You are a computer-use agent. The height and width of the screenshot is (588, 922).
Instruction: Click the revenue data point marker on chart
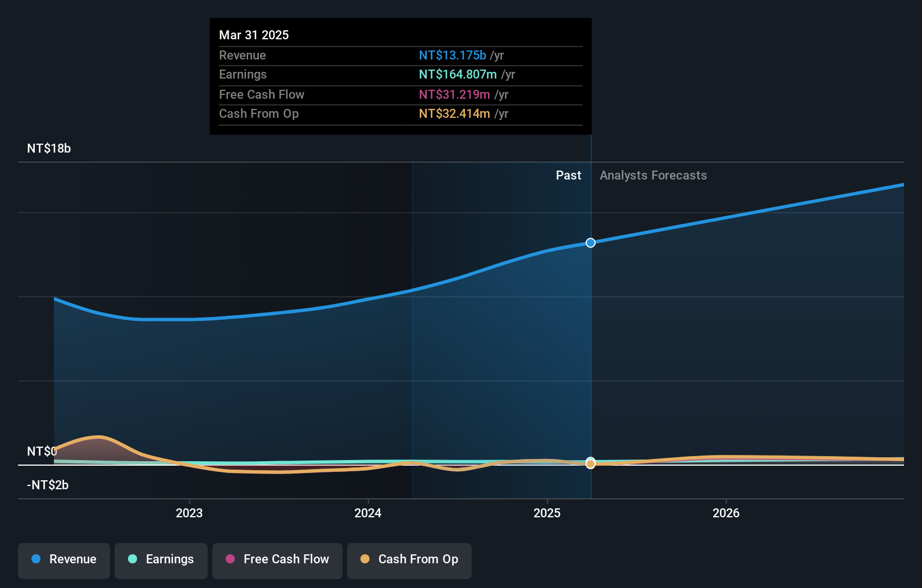click(x=591, y=243)
